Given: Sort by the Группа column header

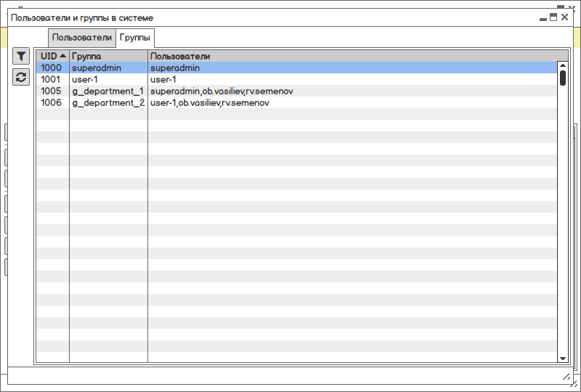Looking at the screenshot, I should click(108, 57).
